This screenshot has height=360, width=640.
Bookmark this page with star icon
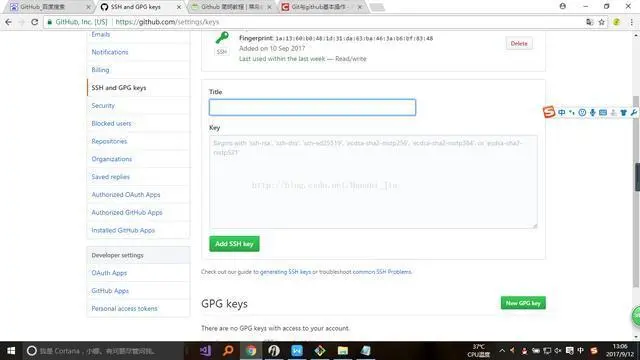tap(601, 22)
